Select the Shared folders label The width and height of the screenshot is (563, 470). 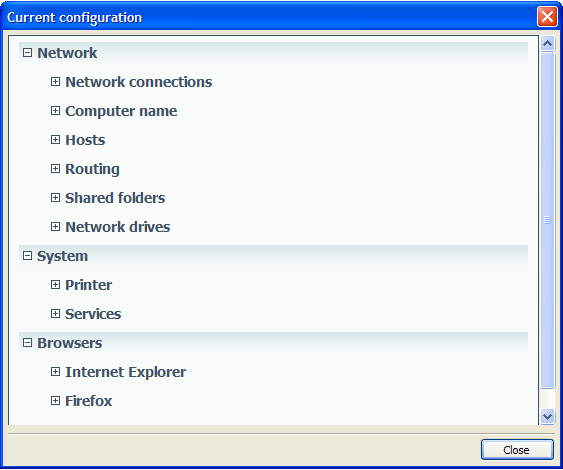pyautogui.click(x=115, y=198)
